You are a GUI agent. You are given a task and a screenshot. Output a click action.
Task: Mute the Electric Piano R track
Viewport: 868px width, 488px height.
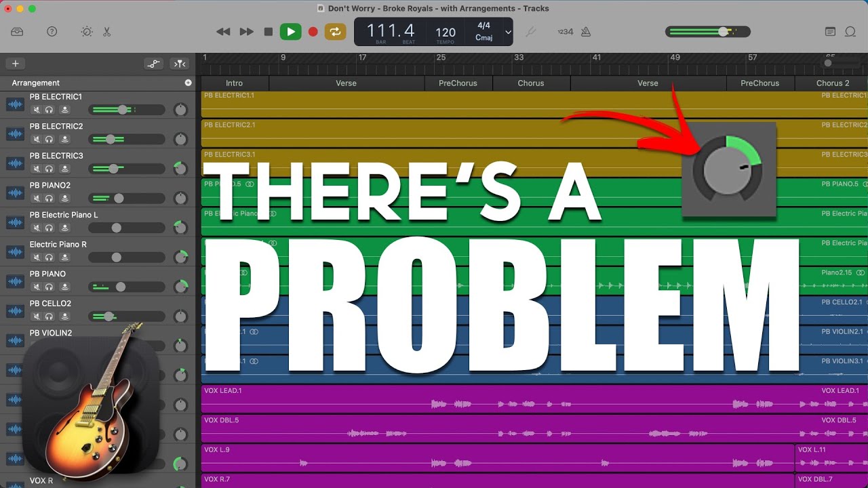coord(37,257)
